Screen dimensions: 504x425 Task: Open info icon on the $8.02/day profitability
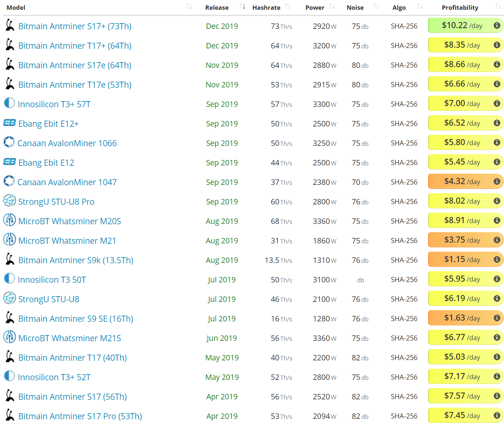497,201
